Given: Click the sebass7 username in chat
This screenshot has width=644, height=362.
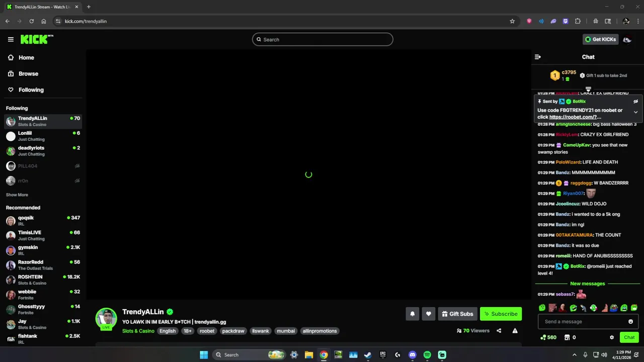Looking at the screenshot, I should click(565, 294).
